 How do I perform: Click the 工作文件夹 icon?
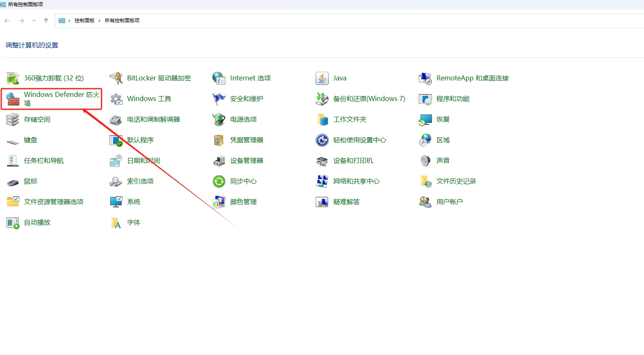[x=322, y=120]
